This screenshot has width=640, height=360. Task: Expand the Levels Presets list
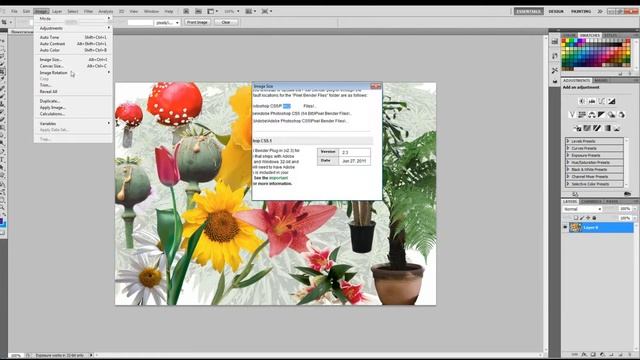(x=568, y=141)
